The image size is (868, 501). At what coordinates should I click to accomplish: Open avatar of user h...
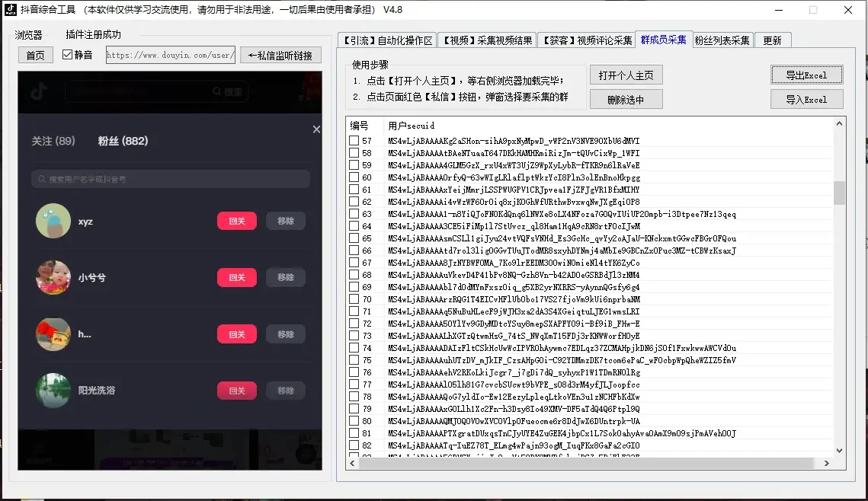53,334
